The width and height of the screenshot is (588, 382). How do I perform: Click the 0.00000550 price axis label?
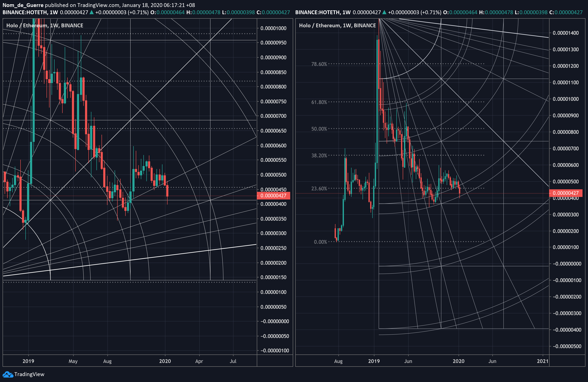[x=273, y=160]
